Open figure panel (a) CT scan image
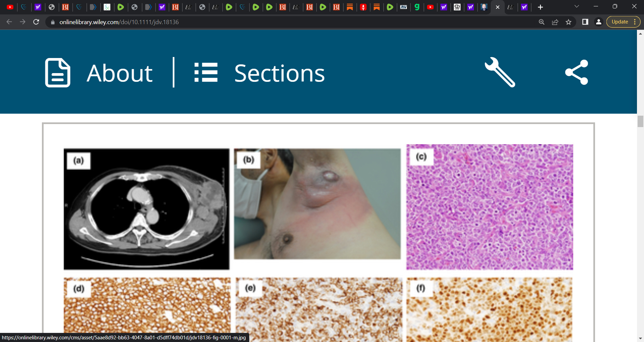 pos(147,209)
